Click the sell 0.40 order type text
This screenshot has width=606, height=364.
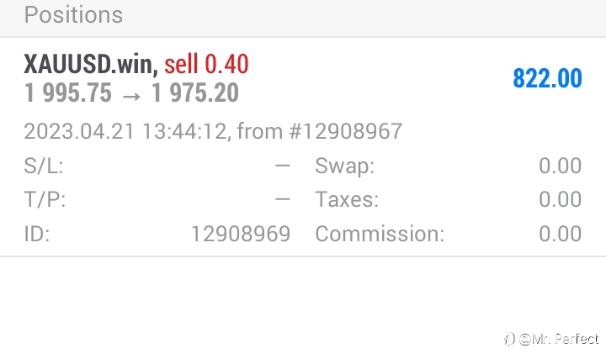[x=206, y=64]
